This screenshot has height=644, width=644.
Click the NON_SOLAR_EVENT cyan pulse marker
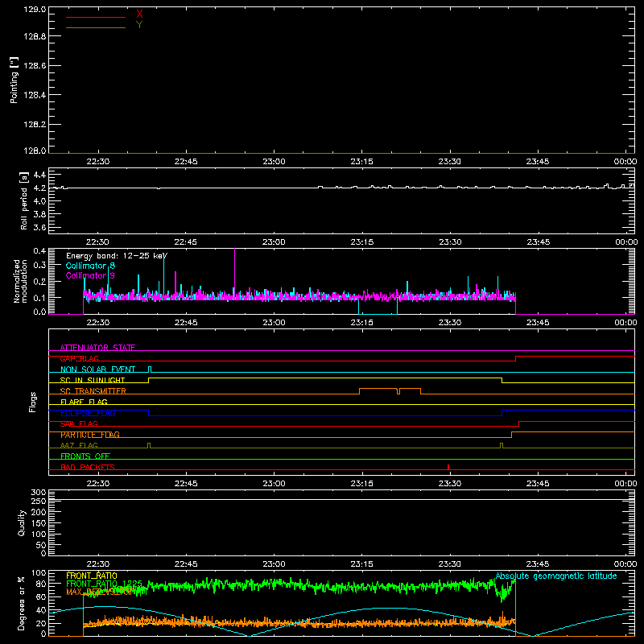(150, 369)
